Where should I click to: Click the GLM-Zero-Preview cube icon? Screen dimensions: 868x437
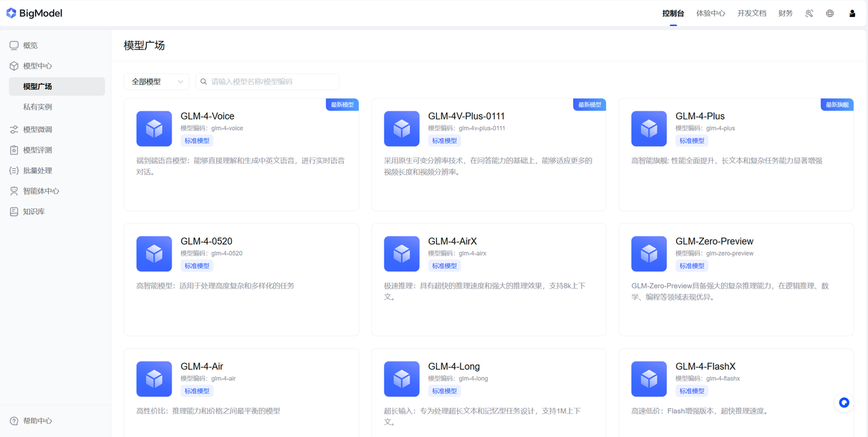[649, 254]
